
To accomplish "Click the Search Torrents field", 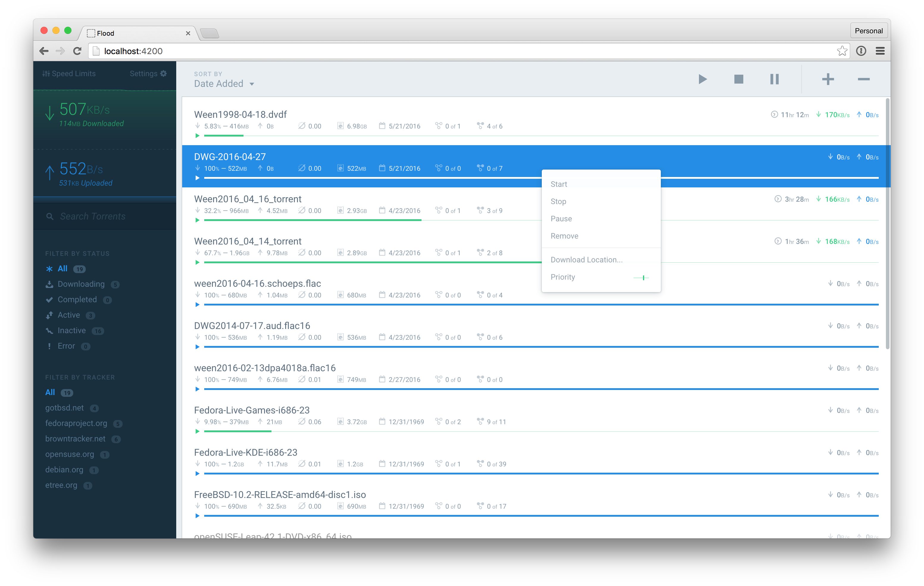I will click(x=104, y=216).
